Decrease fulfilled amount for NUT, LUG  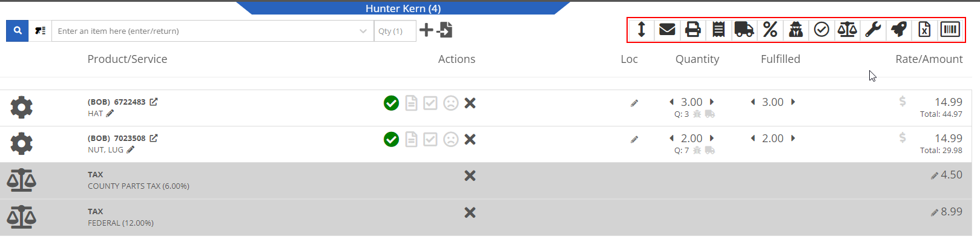[x=752, y=139]
